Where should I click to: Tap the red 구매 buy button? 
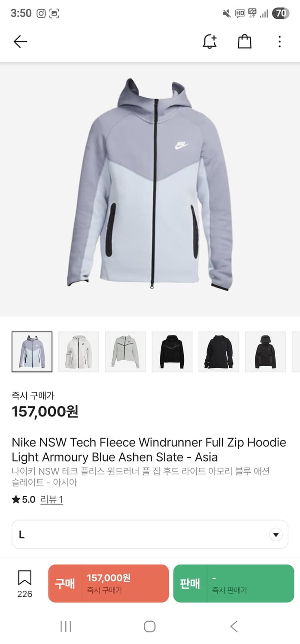pos(109,583)
